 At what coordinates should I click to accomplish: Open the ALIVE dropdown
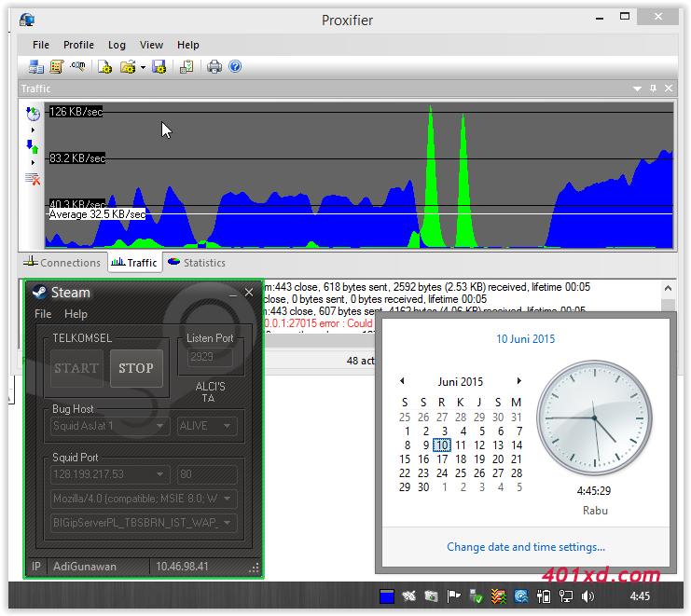click(x=227, y=426)
